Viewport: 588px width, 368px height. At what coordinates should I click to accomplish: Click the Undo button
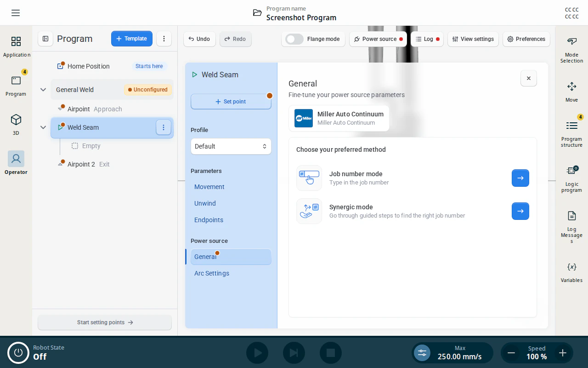[x=199, y=39]
